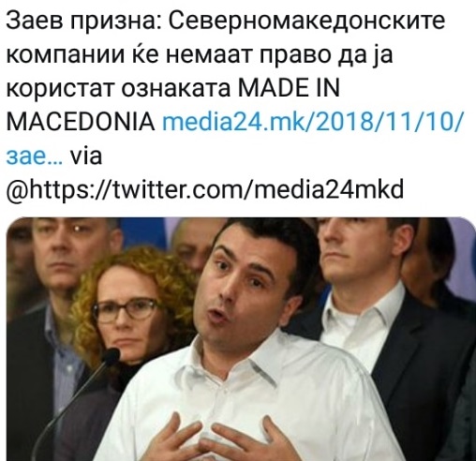The height and width of the screenshot is (461, 476).
Task: Click the word "via" in the tweet
Action: click(86, 156)
